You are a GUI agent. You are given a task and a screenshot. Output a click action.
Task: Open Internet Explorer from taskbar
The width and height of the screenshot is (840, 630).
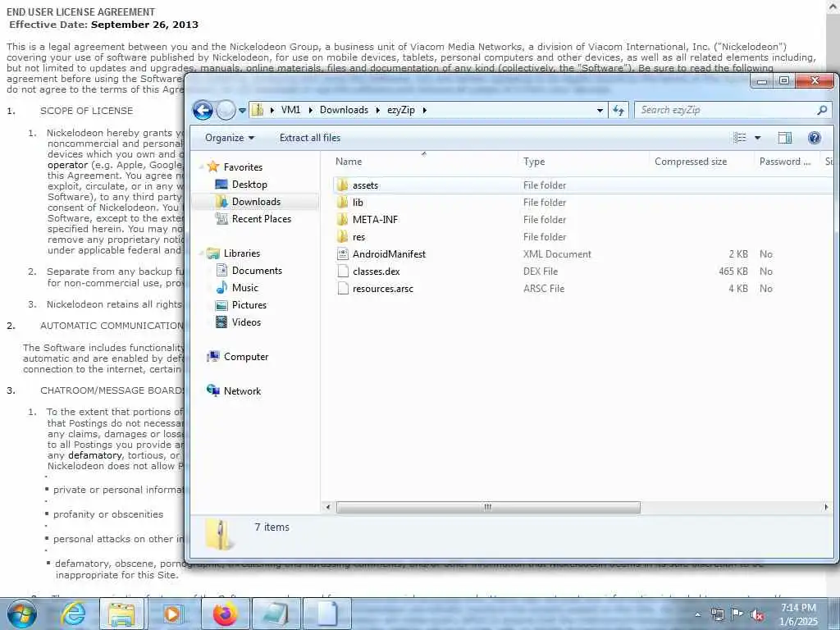pyautogui.click(x=73, y=614)
